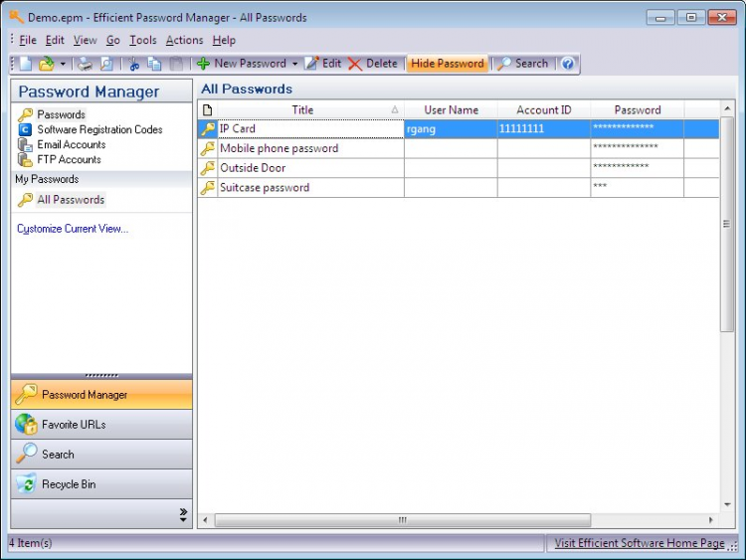This screenshot has width=746, height=560.
Task: Click the sidebar splitter grip dots
Action: pos(101,375)
